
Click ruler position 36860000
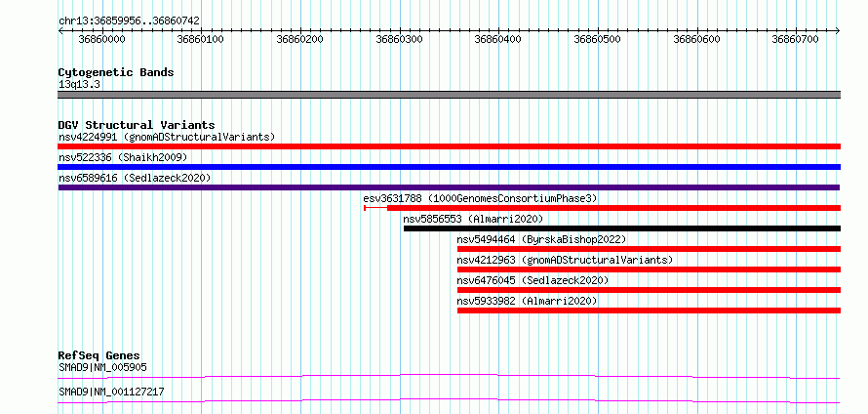click(x=101, y=39)
